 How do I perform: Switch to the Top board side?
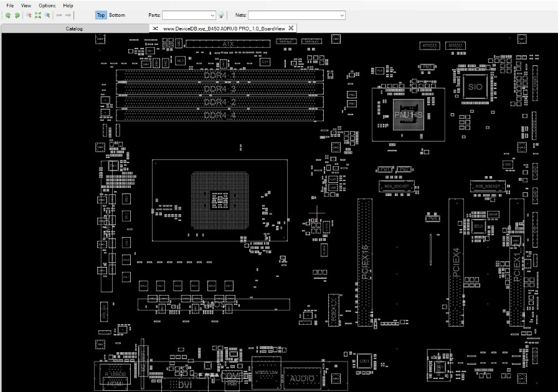coord(101,16)
